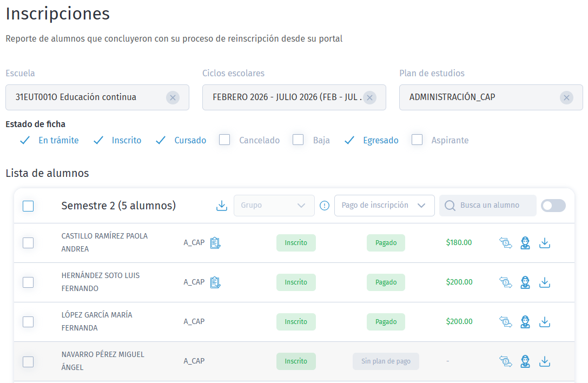Clear the Plan de estudios selection
The width and height of the screenshot is (588, 383).
566,97
